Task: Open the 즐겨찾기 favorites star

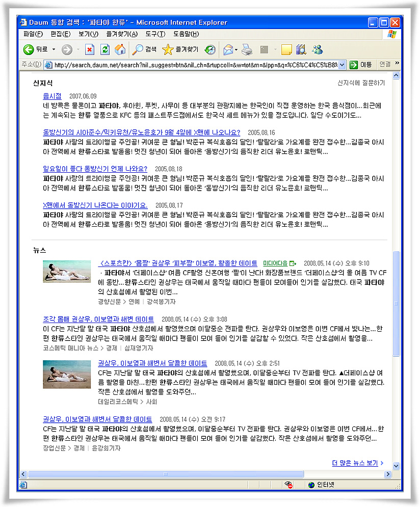Action: (x=180, y=49)
